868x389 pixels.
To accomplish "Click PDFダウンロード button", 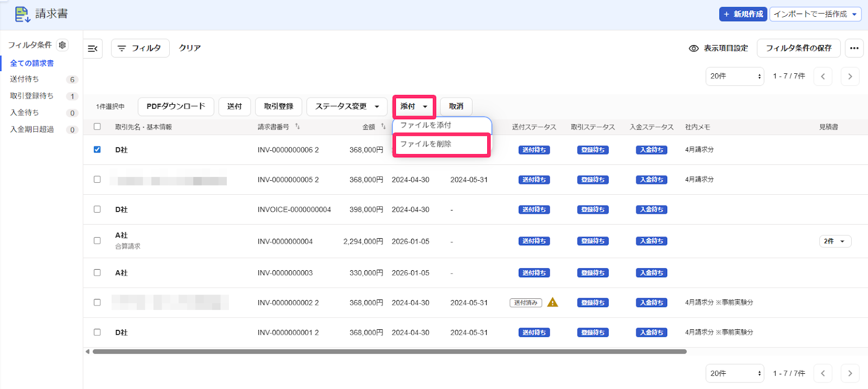I will pyautogui.click(x=176, y=106).
